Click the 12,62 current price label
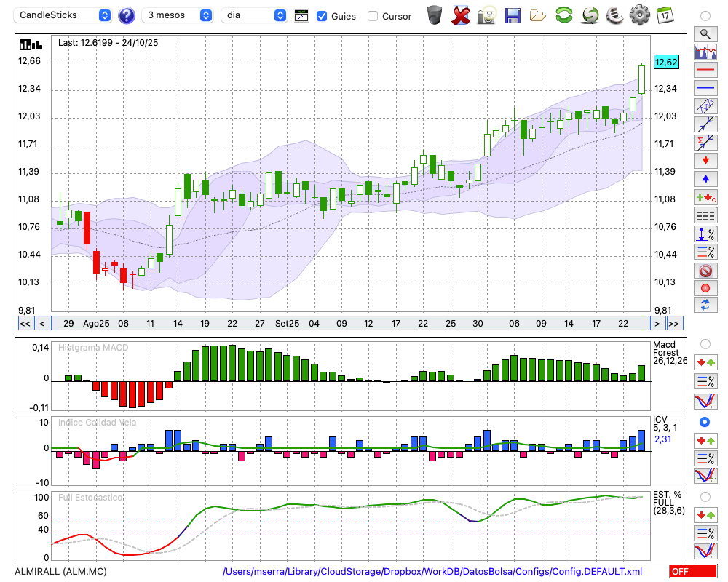Image resolution: width=728 pixels, height=582 pixels. (x=666, y=62)
